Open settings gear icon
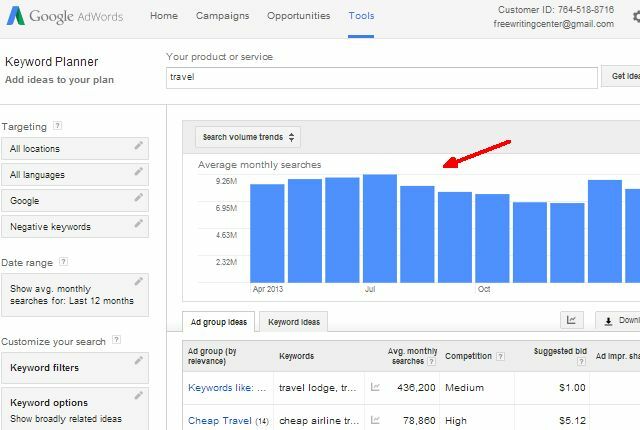This screenshot has height=430, width=640. coord(636,17)
